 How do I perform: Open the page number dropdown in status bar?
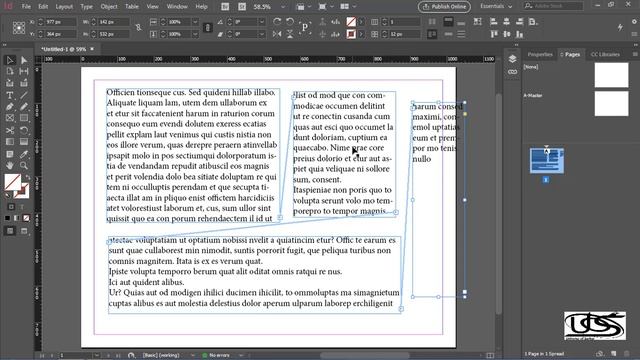[x=96, y=356]
